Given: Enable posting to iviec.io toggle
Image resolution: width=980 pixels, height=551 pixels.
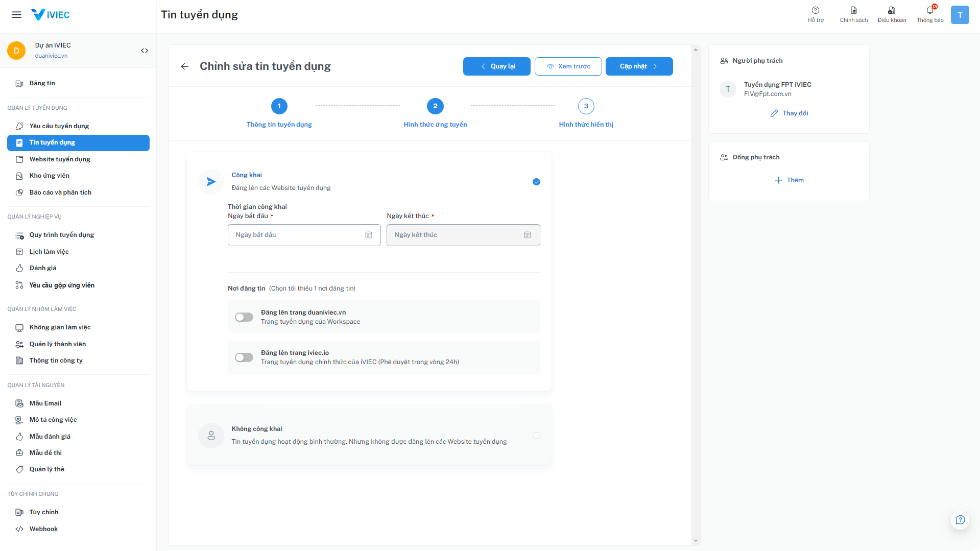Looking at the screenshot, I should 244,357.
